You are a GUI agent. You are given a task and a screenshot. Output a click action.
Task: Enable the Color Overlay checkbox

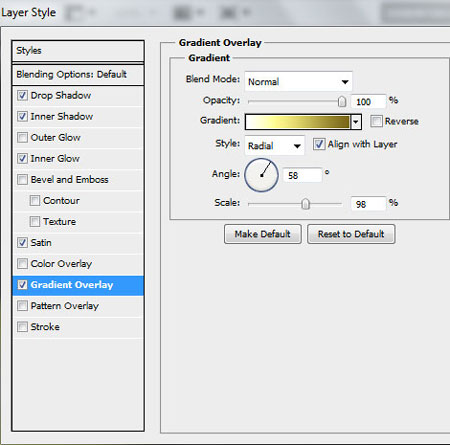22,264
